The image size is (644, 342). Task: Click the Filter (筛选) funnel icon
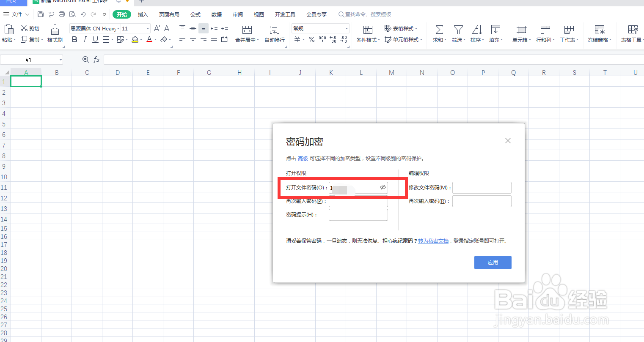[x=458, y=30]
